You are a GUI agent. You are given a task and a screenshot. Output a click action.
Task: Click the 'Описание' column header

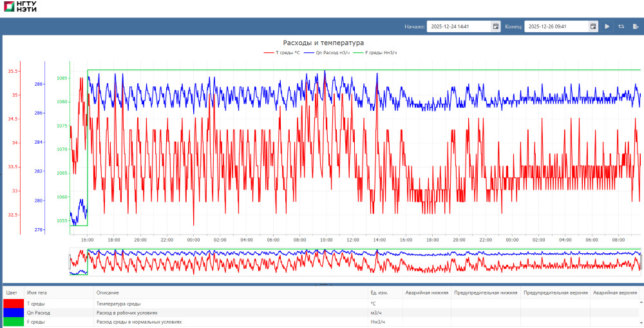tap(108, 293)
